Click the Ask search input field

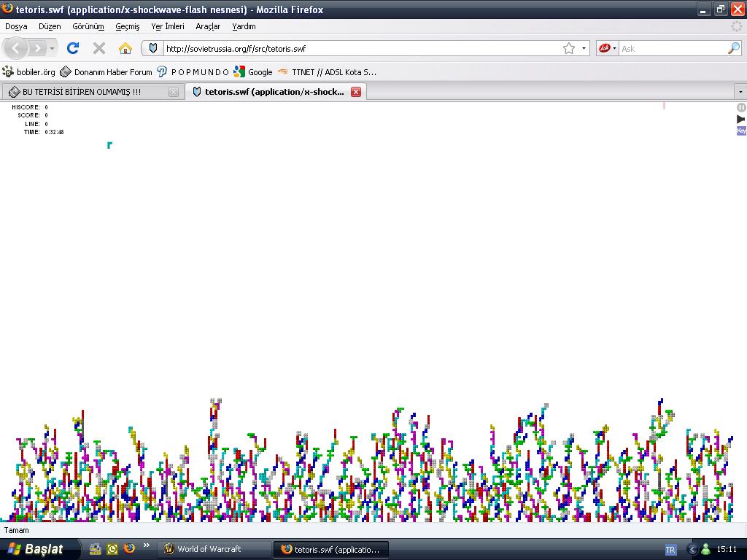point(673,49)
